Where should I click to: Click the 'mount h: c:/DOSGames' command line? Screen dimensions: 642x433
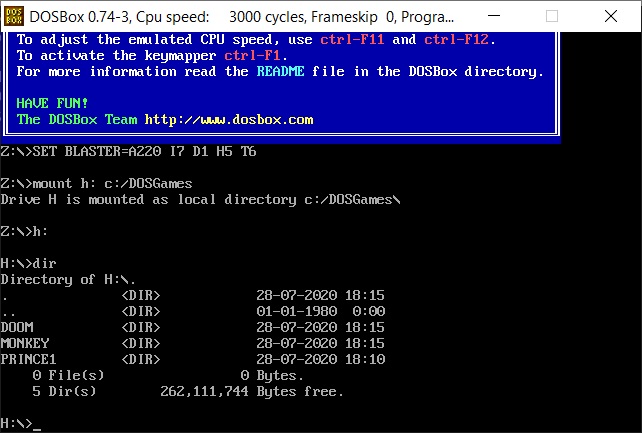pos(97,183)
